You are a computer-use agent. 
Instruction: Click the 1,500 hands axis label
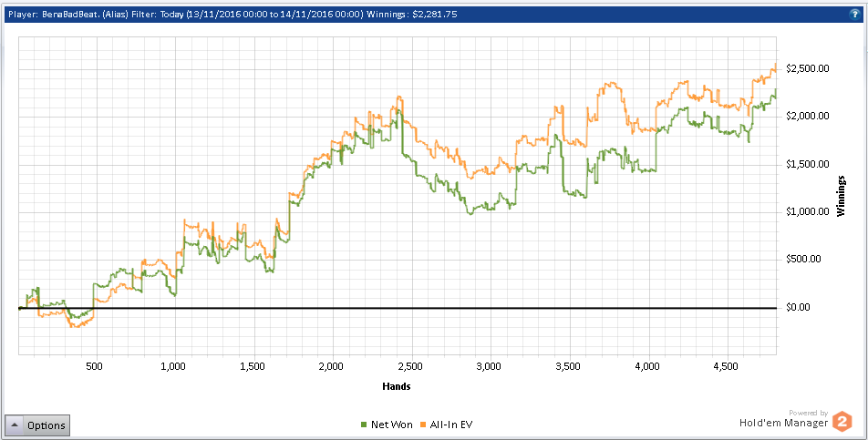click(254, 366)
